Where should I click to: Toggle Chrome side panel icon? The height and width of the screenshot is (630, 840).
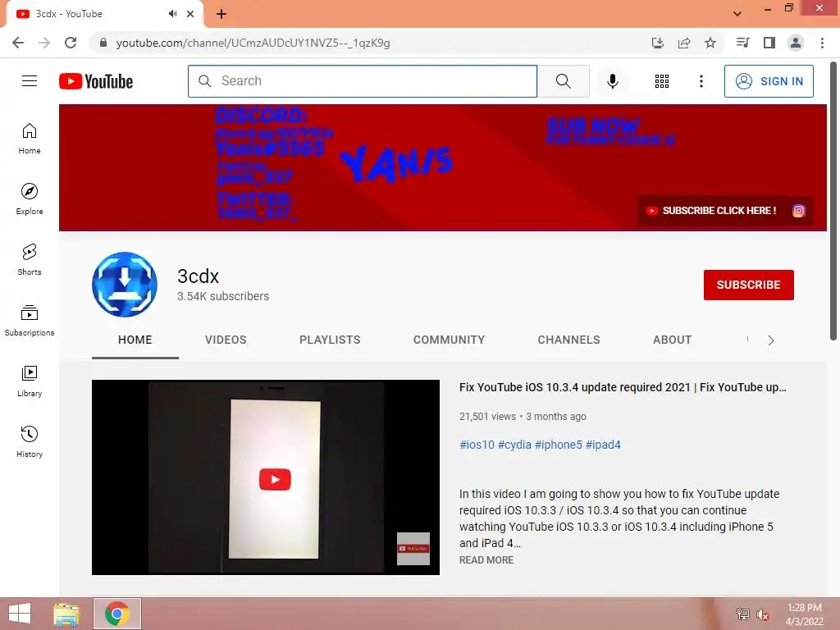click(x=769, y=43)
